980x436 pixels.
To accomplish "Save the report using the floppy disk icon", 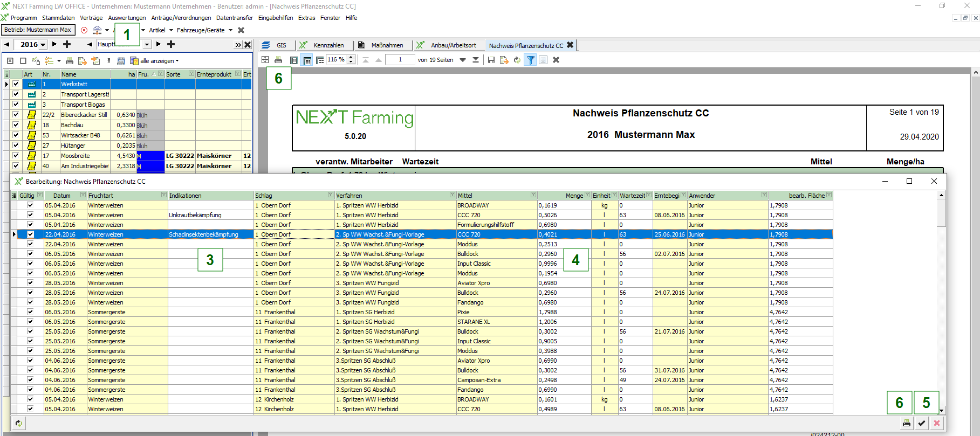I will pos(491,60).
